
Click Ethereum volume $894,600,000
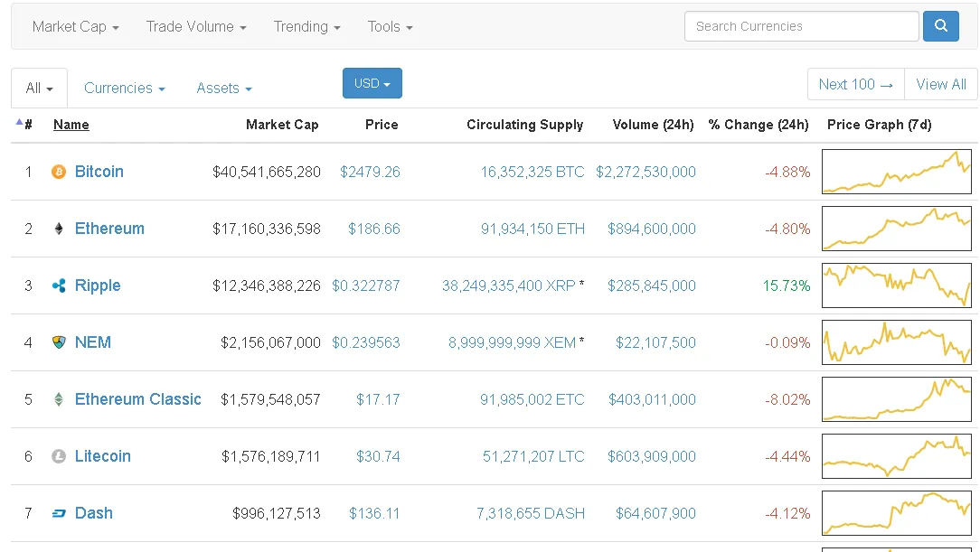click(651, 229)
